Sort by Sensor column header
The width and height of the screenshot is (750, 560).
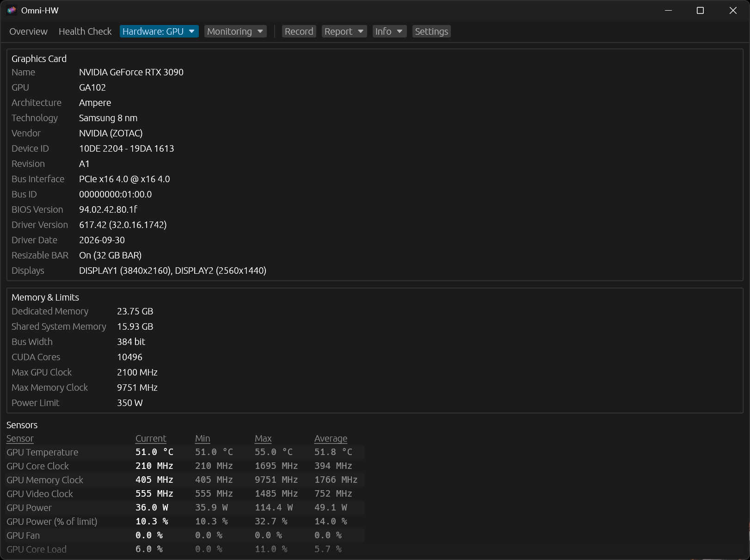tap(20, 438)
